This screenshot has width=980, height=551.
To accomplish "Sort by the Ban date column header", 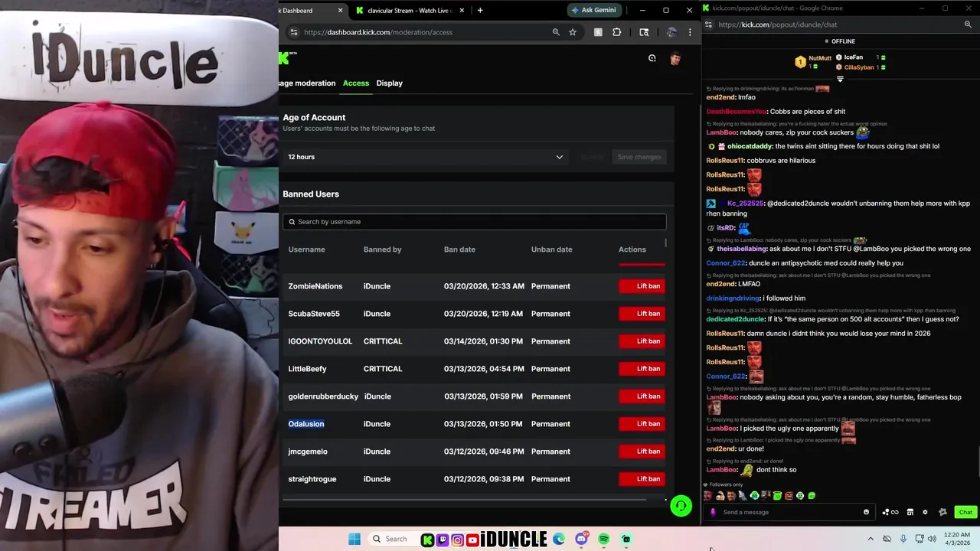I will coord(459,249).
